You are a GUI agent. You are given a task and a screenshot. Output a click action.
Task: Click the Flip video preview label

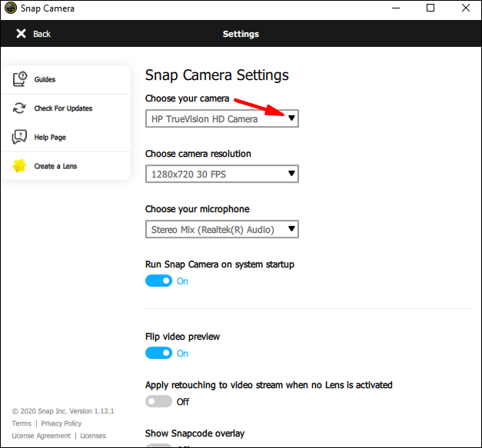click(182, 337)
